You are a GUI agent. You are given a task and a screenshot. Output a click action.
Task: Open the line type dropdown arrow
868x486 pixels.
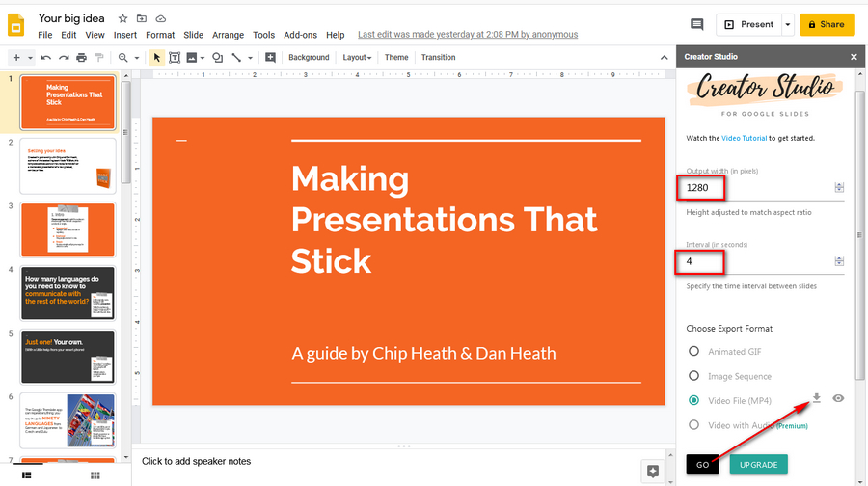[x=250, y=58]
